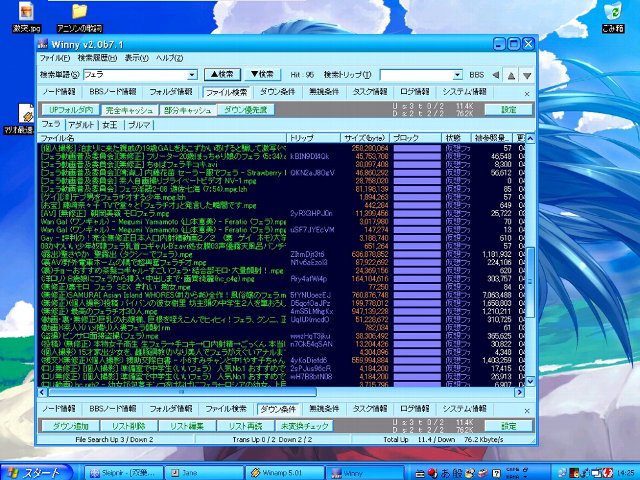Click the 未変換チェック button
640x480 pixels.
(304, 426)
